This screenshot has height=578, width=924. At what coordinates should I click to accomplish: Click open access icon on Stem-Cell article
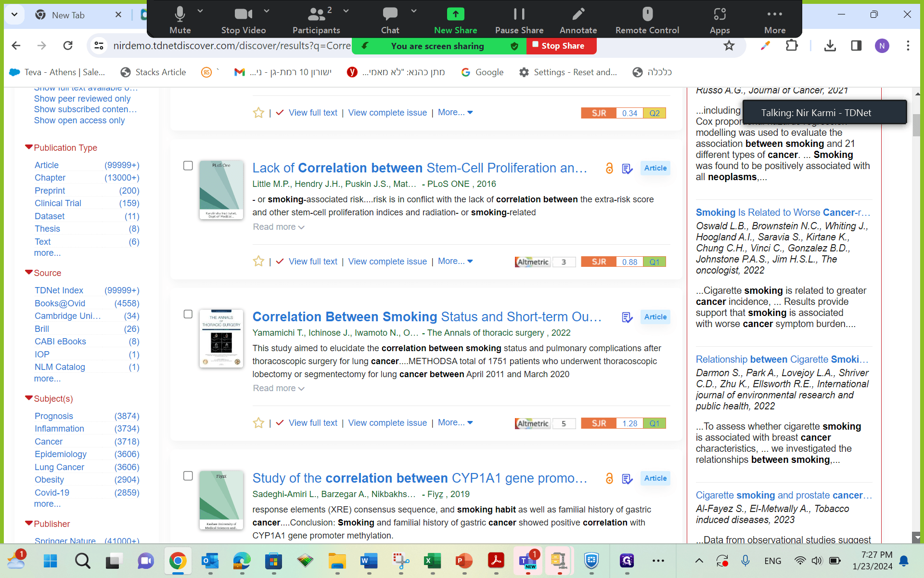click(609, 168)
